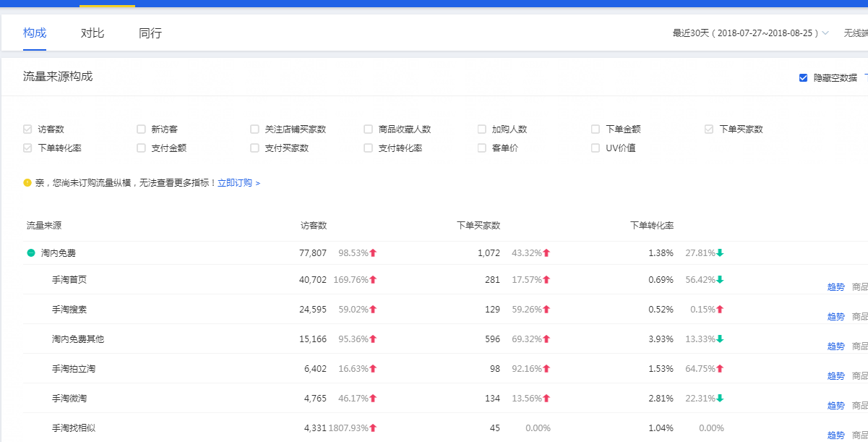The image size is (868, 442).
Task: Click red up arrow for 手淘拍立淘 conversion 64.75%
Action: [720, 369]
